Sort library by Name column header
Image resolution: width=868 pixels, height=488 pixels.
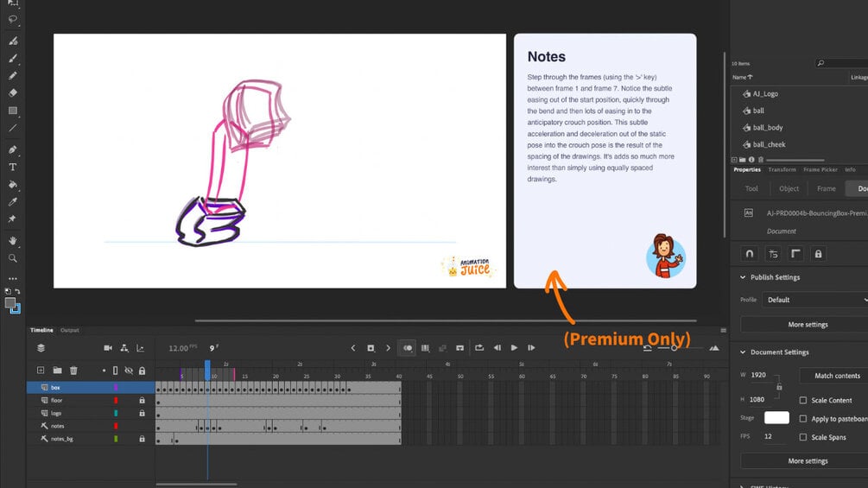743,78
